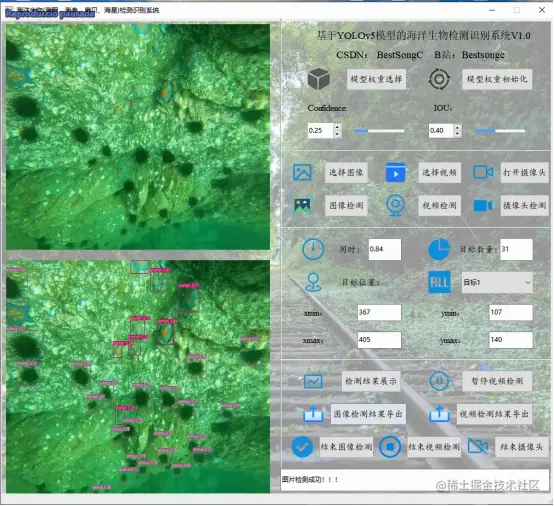Click the 结束图像检测 button
Viewport: 554px width, 506px height.
346,447
